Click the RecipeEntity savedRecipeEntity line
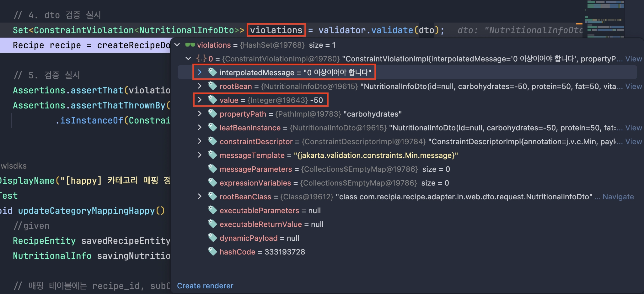Screen dimensions: 644x294 point(91,241)
